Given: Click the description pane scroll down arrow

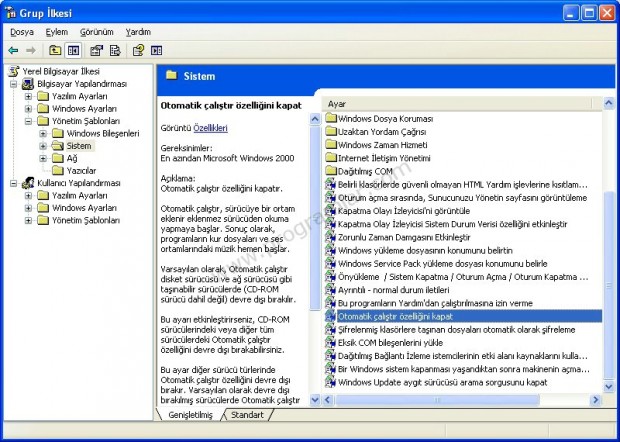Looking at the screenshot, I should point(315,400).
